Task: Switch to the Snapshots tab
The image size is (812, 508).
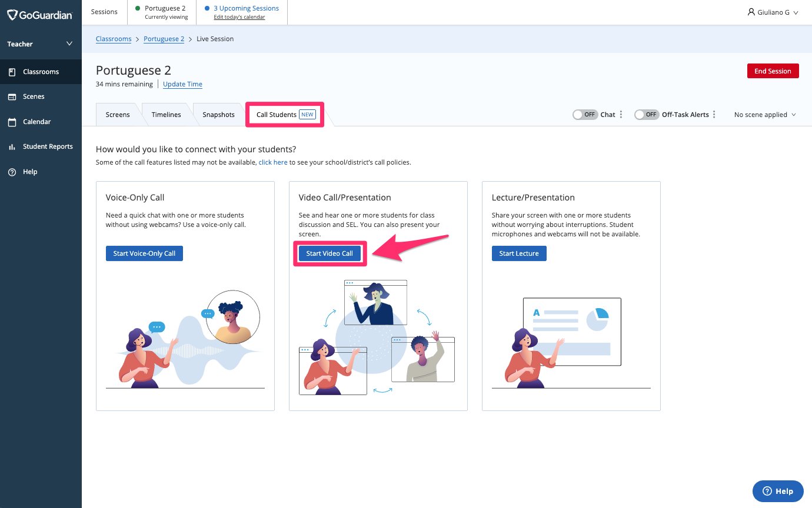Action: pos(218,115)
